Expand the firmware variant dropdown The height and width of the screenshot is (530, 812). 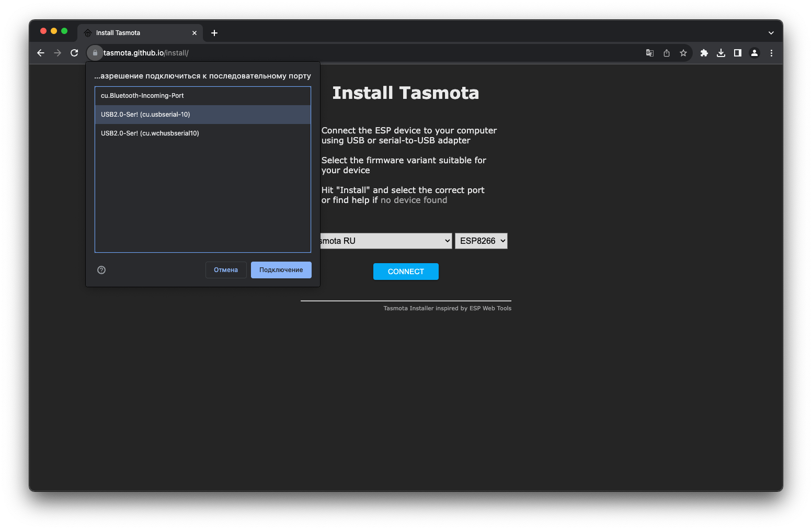(385, 241)
